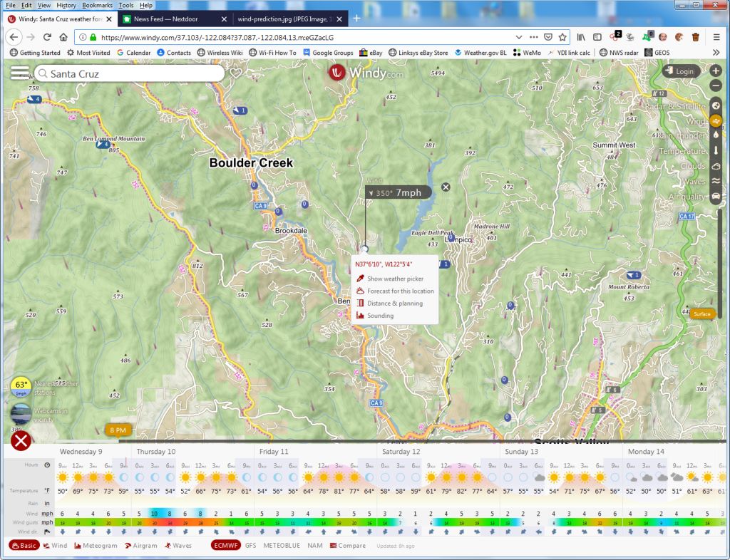Select the Waves layer icon
Image resolution: width=730 pixels, height=560 pixels.
tap(716, 182)
